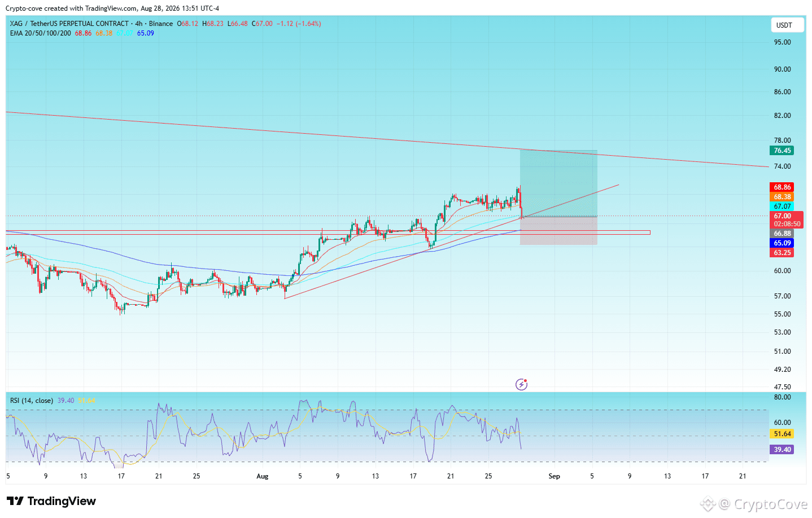Click the 90.00 price axis label
This screenshot has height=518, width=812.
click(782, 69)
